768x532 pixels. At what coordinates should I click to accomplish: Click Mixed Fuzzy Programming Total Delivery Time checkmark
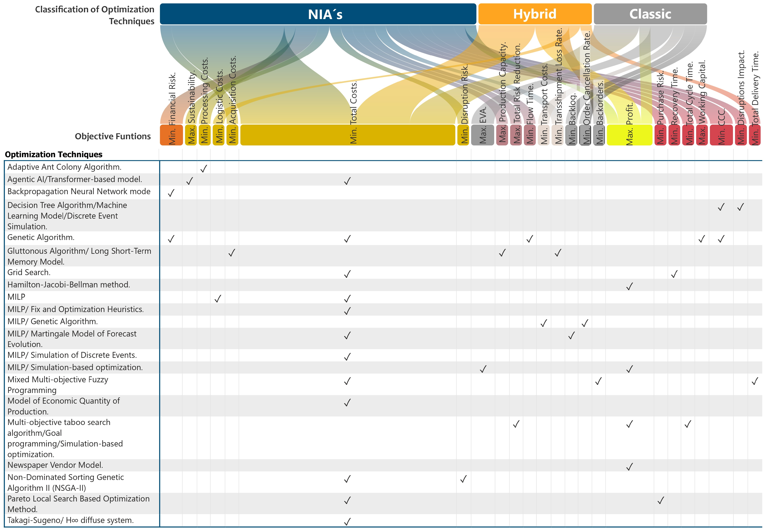(755, 381)
